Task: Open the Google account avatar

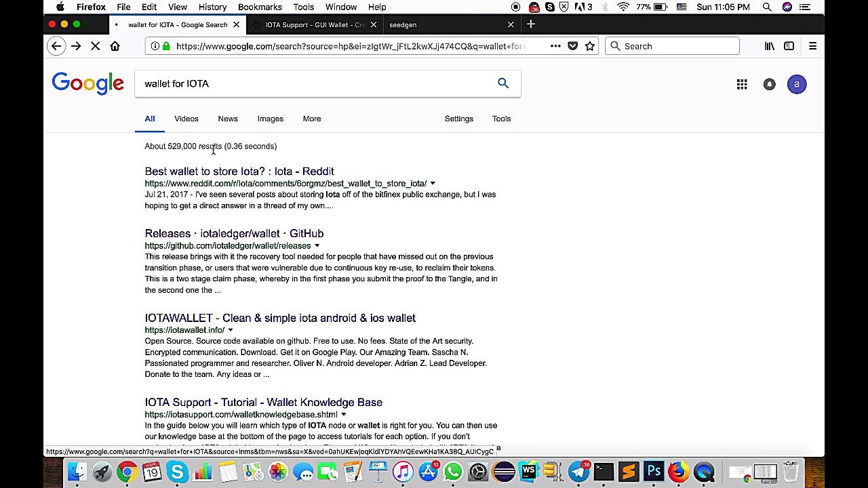Action: [797, 84]
